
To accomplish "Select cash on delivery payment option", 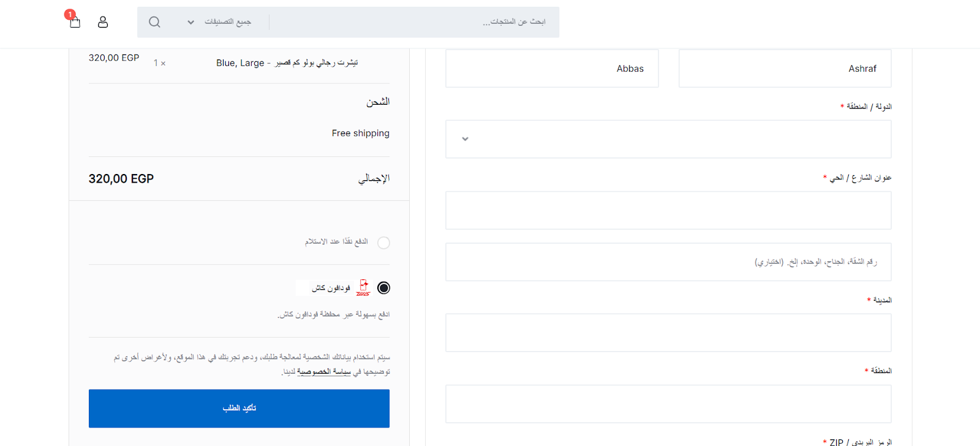I will [x=383, y=243].
